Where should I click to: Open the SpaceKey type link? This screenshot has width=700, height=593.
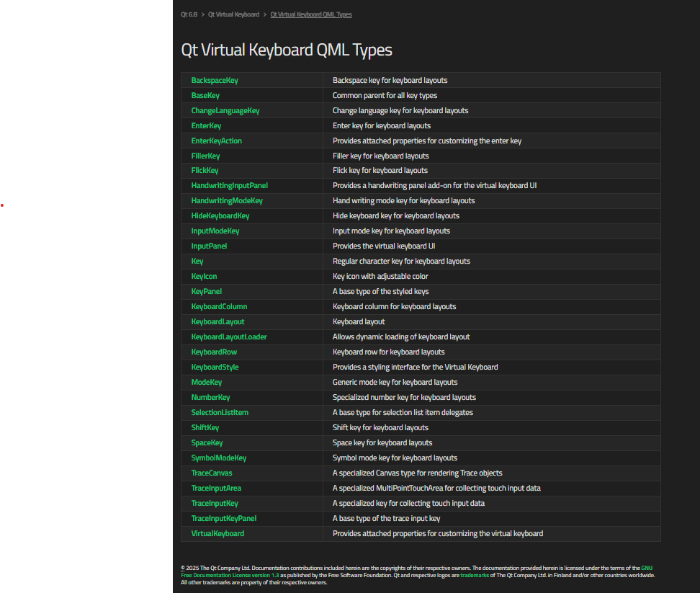(x=207, y=443)
